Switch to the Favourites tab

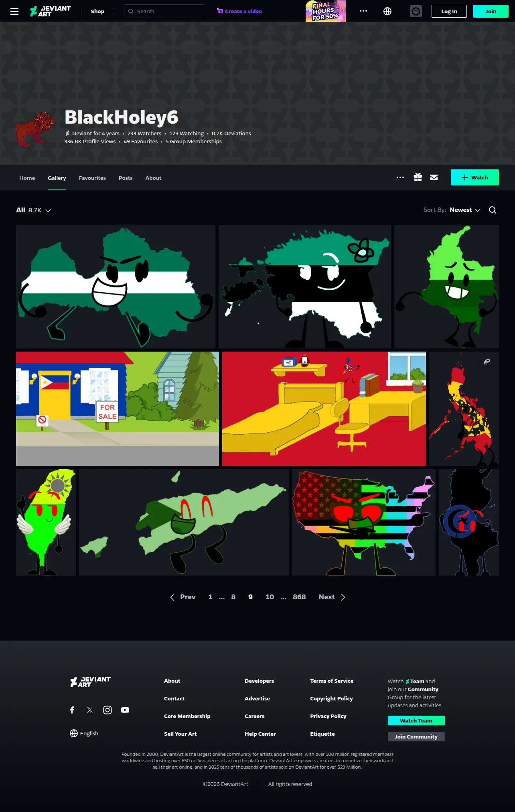click(x=92, y=178)
